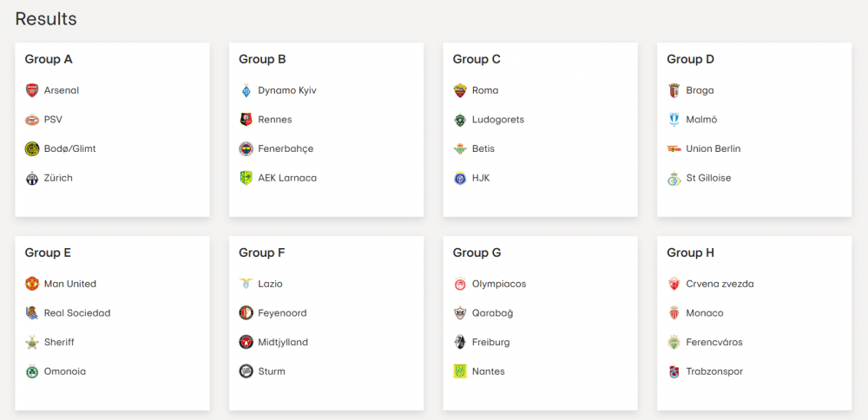The width and height of the screenshot is (868, 420).
Task: Open the St Gilloise team link
Action: point(708,178)
